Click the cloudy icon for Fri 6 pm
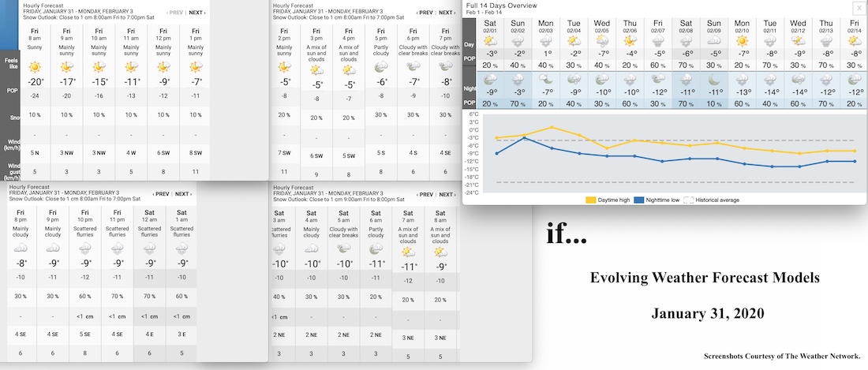 pos(413,67)
